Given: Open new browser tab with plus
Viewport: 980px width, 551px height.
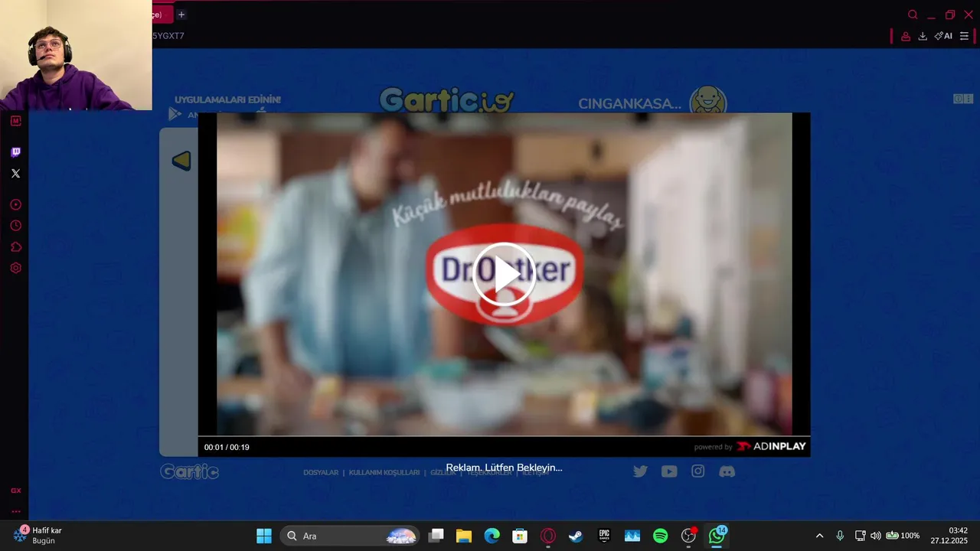Looking at the screenshot, I should tap(181, 15).
